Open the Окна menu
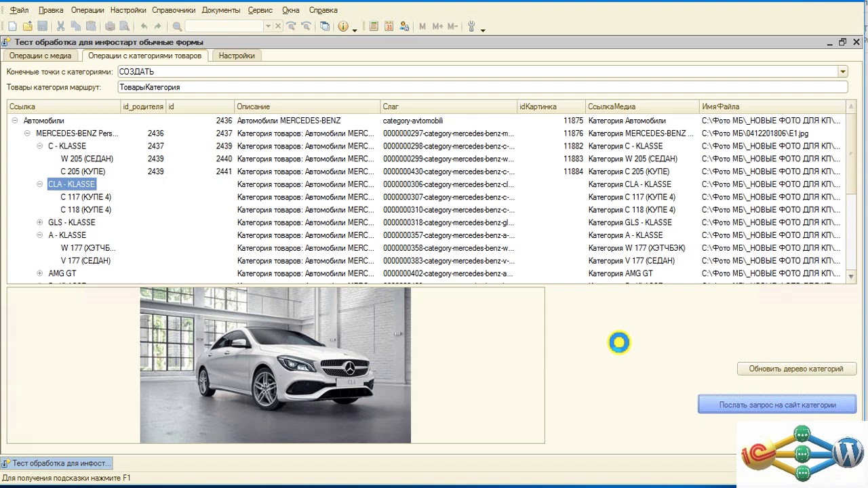Screen dimensions: 868x488 click(x=291, y=10)
